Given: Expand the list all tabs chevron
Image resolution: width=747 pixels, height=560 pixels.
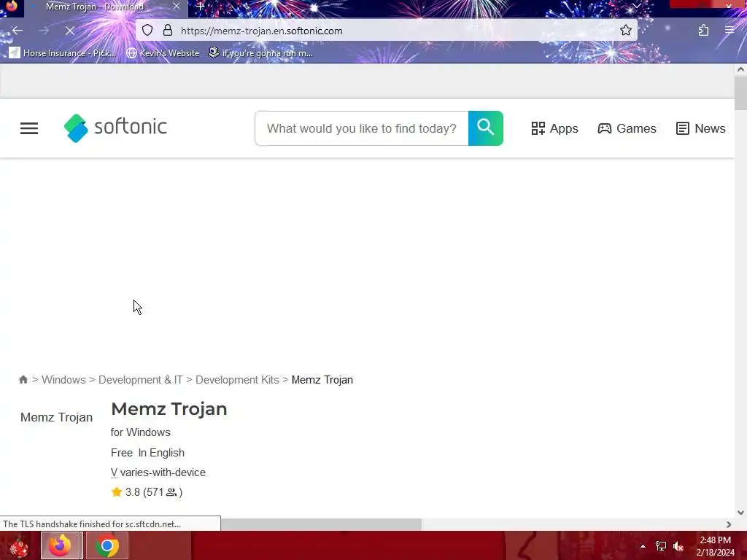Looking at the screenshot, I should (636, 6).
